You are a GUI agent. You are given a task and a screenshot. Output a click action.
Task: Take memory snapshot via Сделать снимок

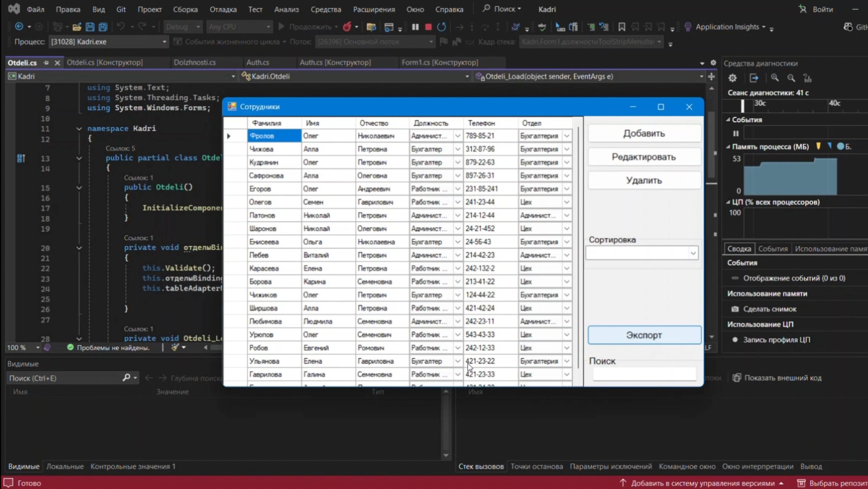tap(769, 309)
